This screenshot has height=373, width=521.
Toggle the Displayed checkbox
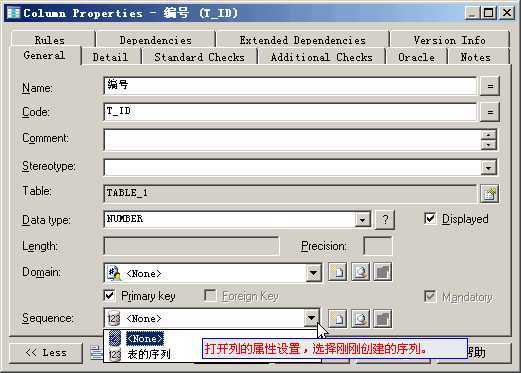[x=430, y=219]
